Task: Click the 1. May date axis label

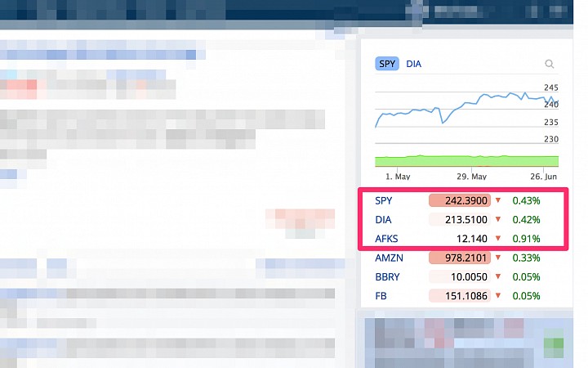Action: click(x=398, y=176)
